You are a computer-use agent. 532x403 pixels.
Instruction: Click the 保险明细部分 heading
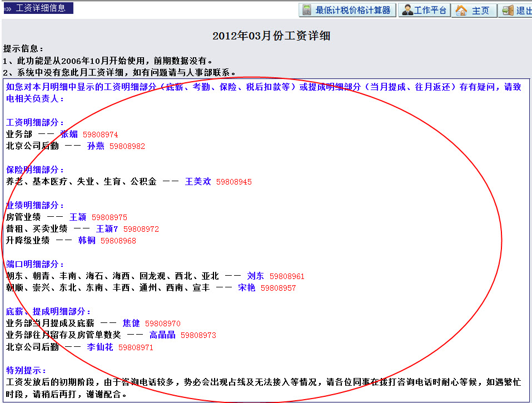tap(35, 170)
